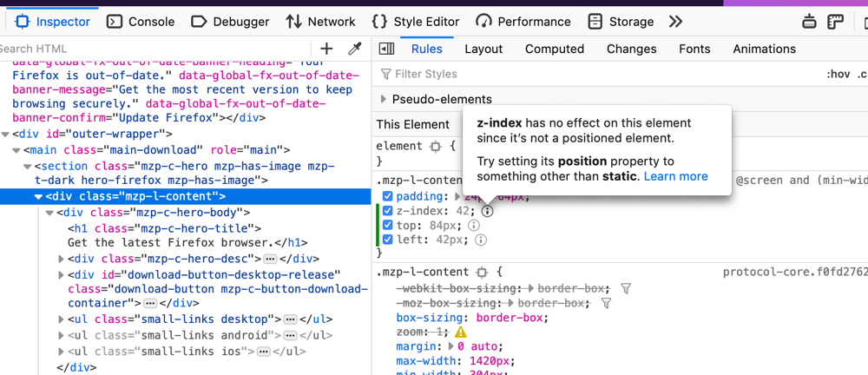Switch to the Rules sidebar tab
868x375 pixels.
[x=427, y=49]
